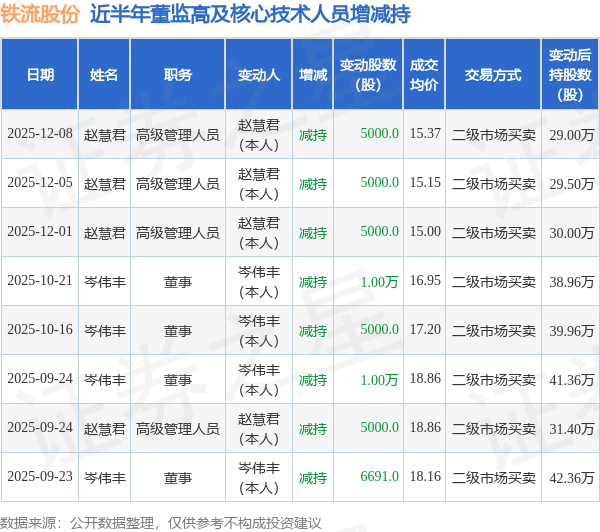Click 减持 in the 2025-10-21 row
600x532 pixels.
pyautogui.click(x=313, y=282)
